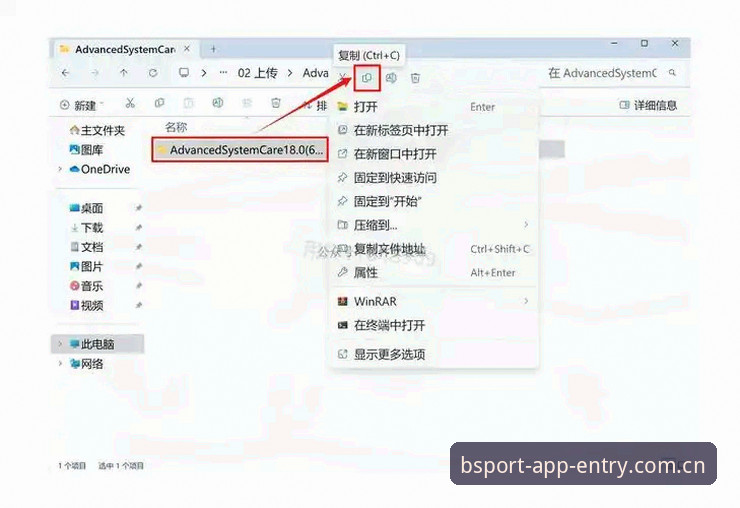Choose 在新标签页中打开 from the context menu
Screen dimensions: 740x508
(434, 130)
